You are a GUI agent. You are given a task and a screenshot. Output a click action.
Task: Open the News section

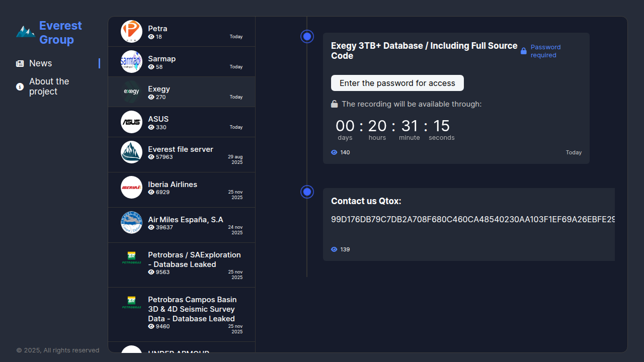[40, 63]
